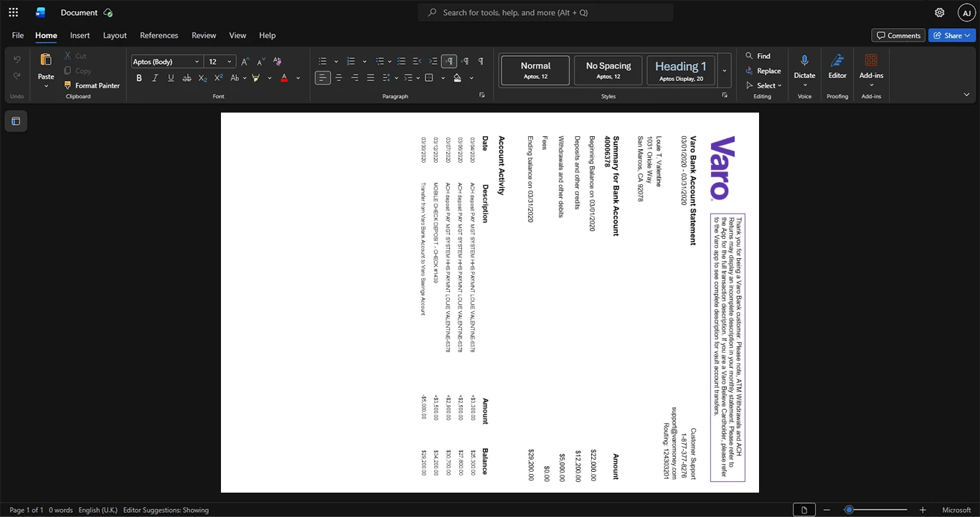The image size is (980, 517).
Task: Open Styles pane dialog launcher
Action: [725, 95]
